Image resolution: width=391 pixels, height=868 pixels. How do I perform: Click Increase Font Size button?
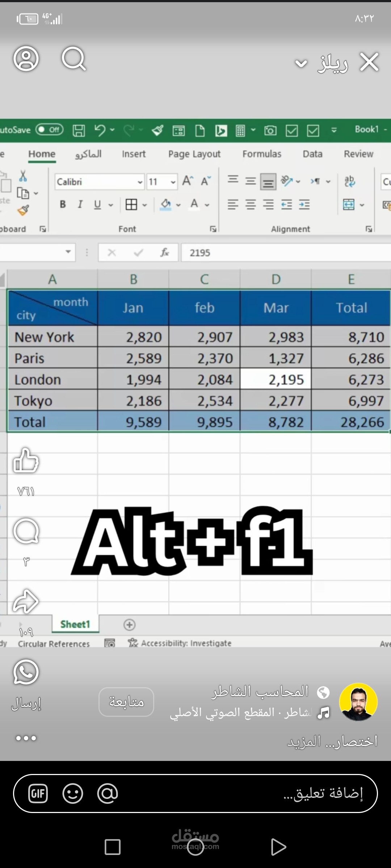[x=188, y=181]
